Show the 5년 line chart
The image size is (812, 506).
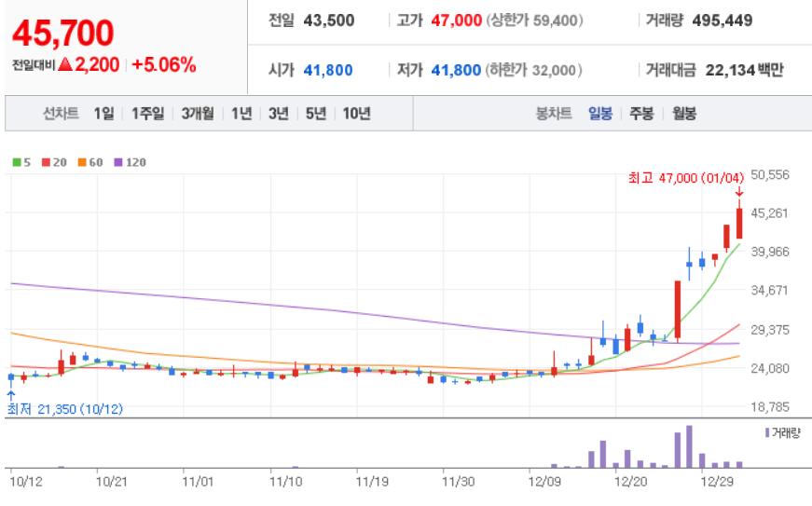point(316,114)
